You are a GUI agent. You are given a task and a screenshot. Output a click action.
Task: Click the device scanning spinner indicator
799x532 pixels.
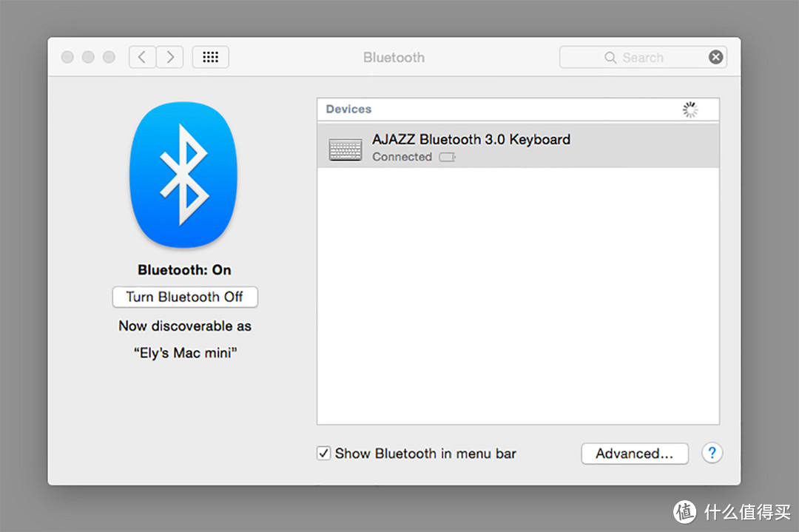[x=690, y=110]
